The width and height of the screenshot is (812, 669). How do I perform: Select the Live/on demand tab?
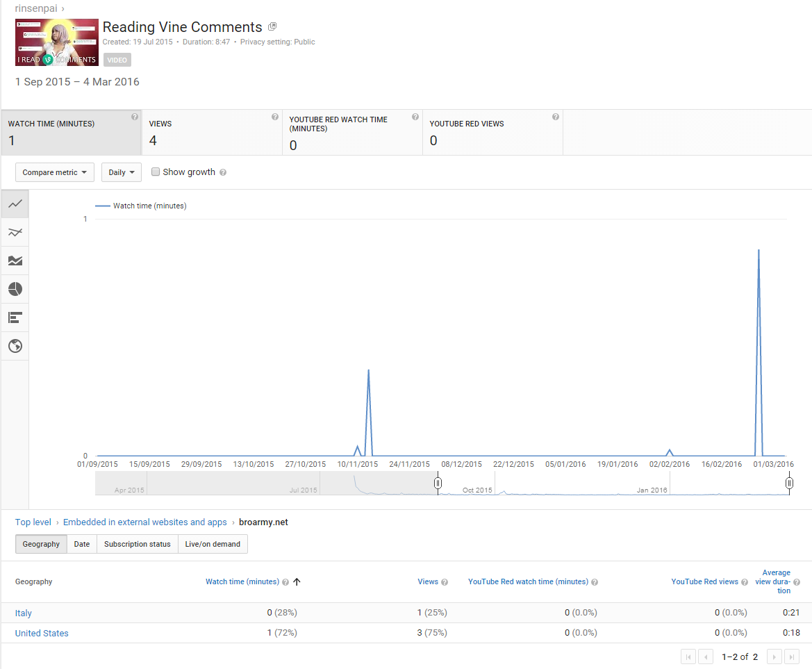coord(213,544)
